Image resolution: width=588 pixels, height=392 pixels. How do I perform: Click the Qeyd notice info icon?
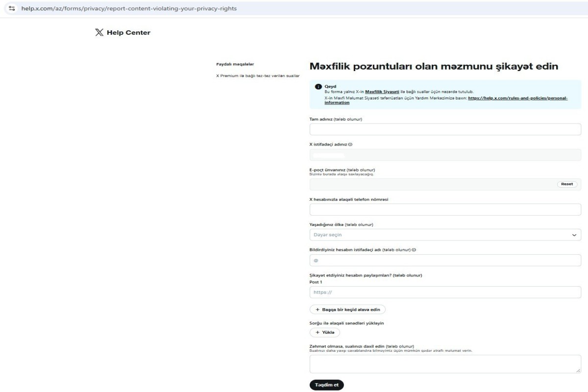pos(318,87)
